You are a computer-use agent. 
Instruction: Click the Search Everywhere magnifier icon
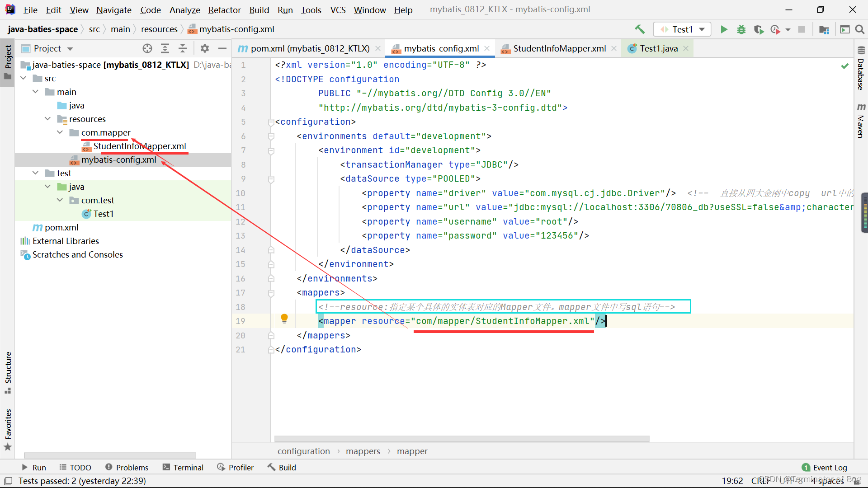[x=860, y=29]
